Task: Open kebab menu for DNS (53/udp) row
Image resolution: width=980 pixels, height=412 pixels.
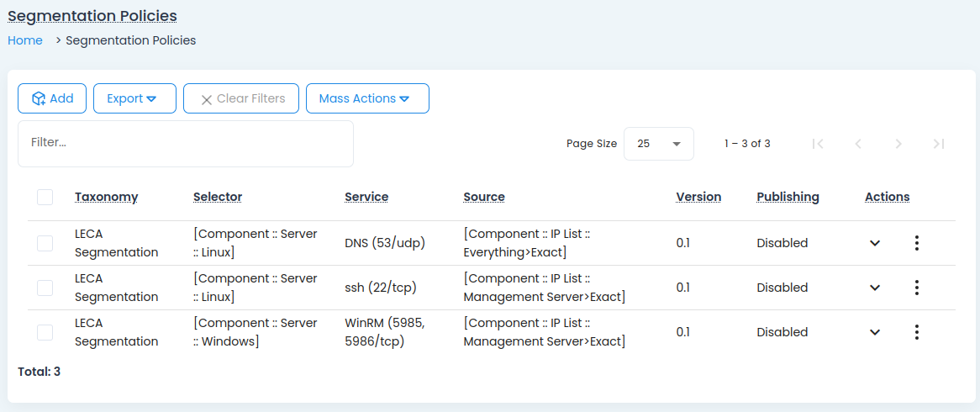Action: pos(916,243)
